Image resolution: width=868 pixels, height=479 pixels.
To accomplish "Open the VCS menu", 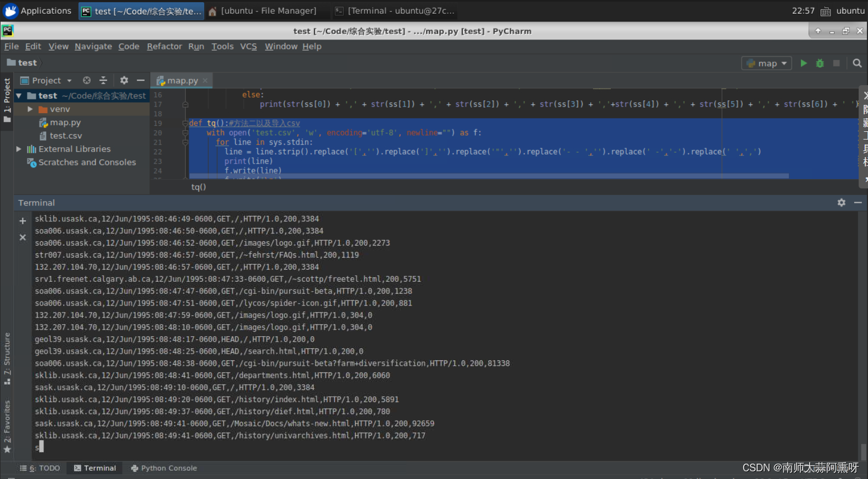I will click(248, 47).
